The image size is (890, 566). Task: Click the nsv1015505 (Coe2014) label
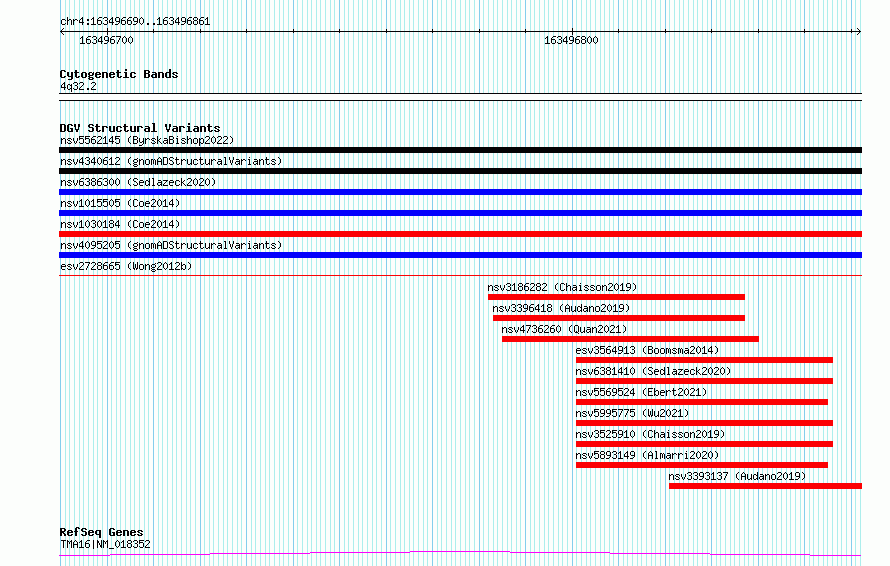[120, 203]
